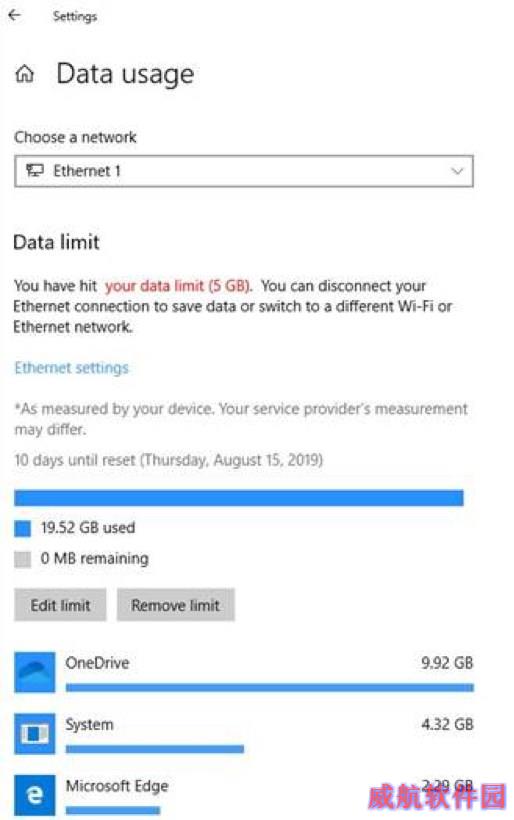Click the Remove limit button

[176, 605]
